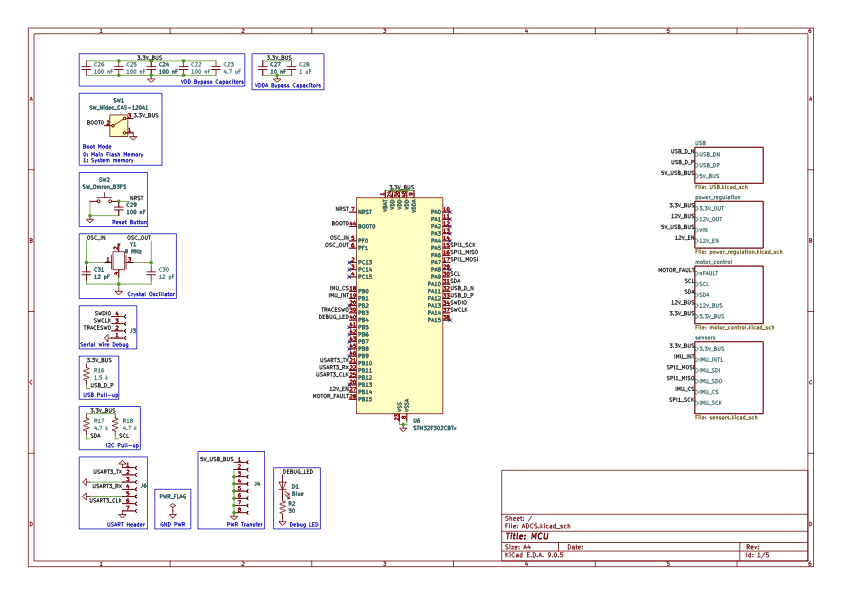Select resistor R16 1.5 k

pos(86,374)
